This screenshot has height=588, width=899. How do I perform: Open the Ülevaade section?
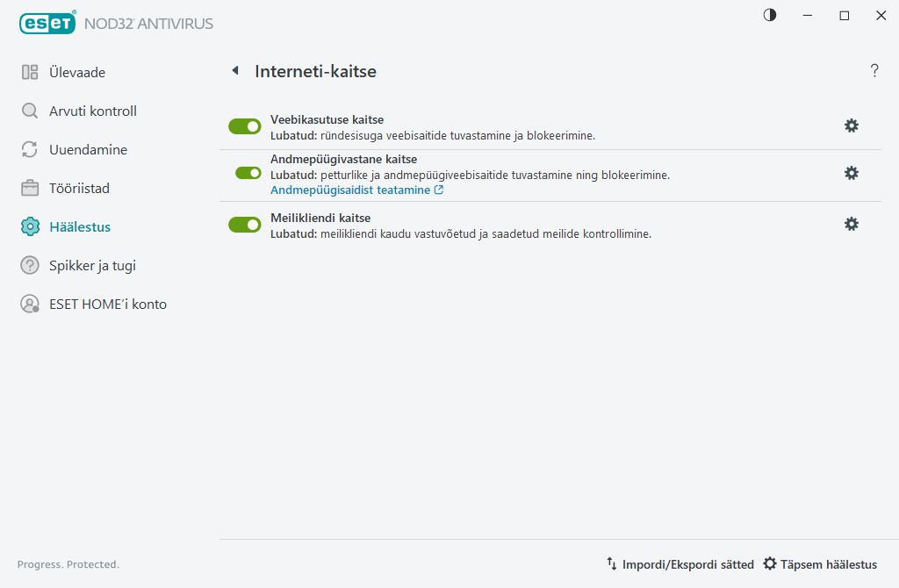point(77,73)
